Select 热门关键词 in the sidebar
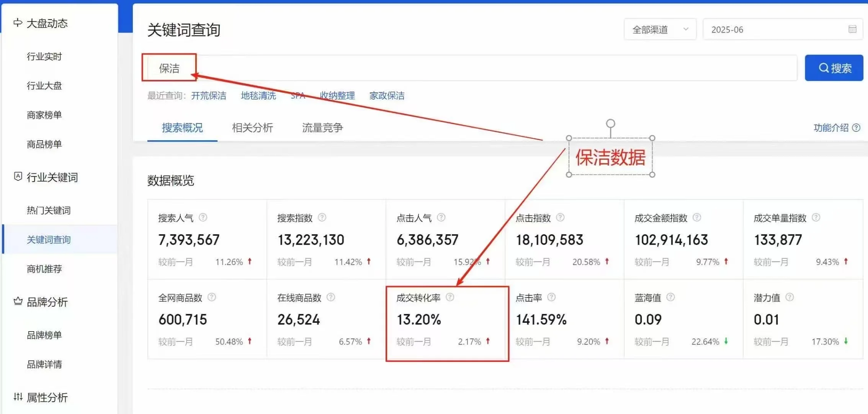 click(x=49, y=210)
